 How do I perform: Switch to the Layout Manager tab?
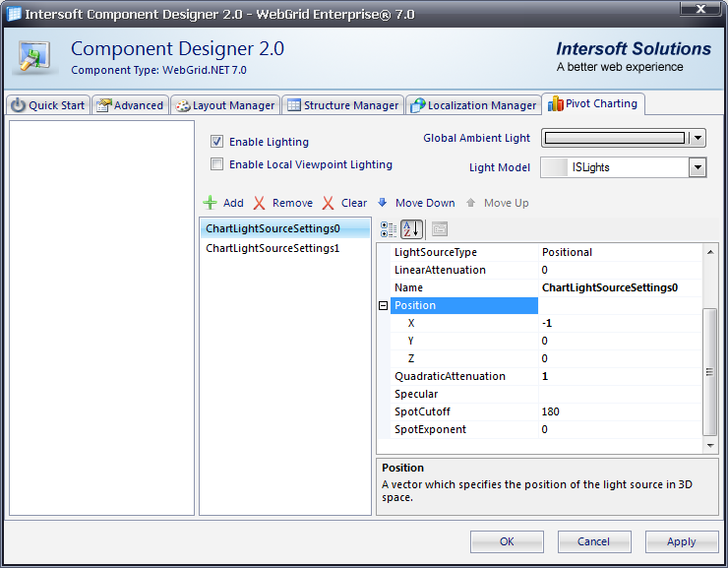click(x=225, y=105)
